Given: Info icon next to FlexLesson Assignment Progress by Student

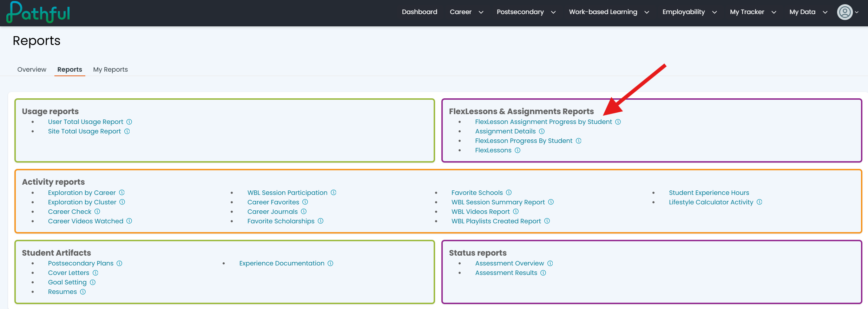Looking at the screenshot, I should [x=618, y=122].
